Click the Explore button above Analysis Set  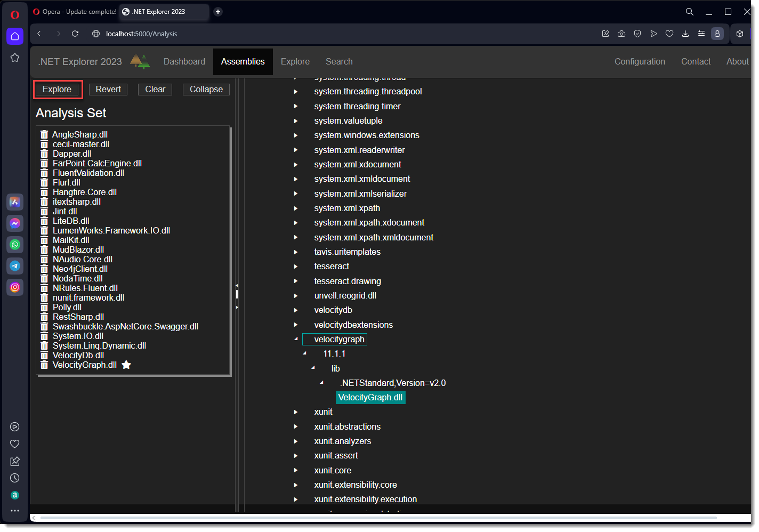pos(57,89)
